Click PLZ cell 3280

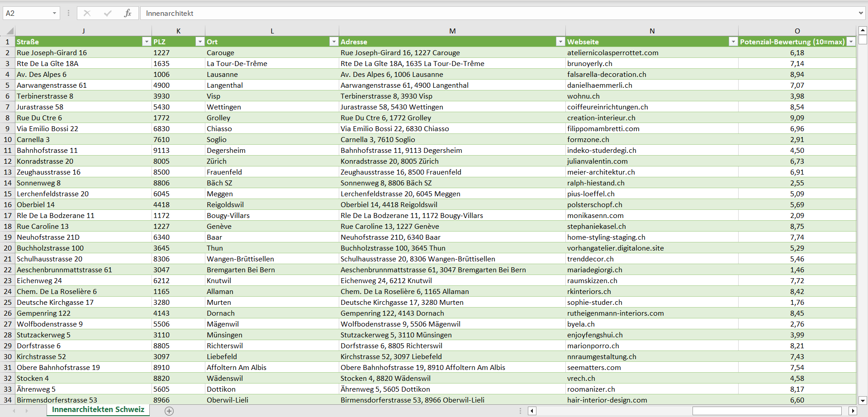click(179, 302)
